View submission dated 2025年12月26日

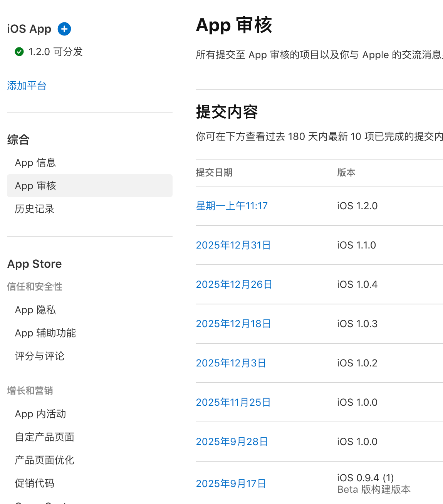point(234,284)
